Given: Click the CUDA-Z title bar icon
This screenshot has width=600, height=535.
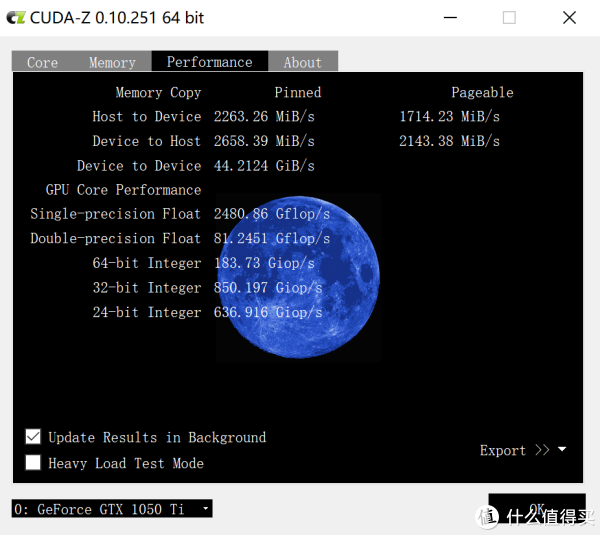Looking at the screenshot, I should pos(16,18).
